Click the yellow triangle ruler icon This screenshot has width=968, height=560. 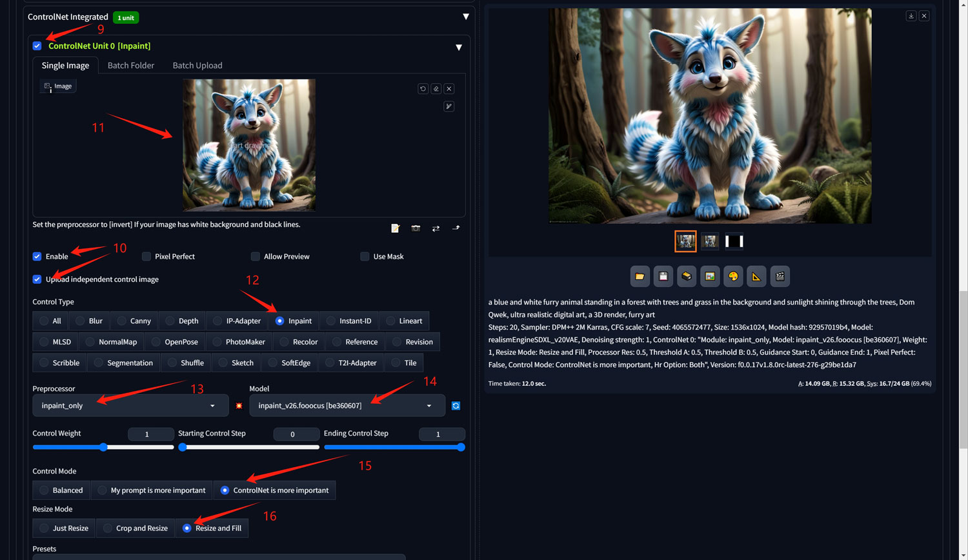tap(756, 277)
